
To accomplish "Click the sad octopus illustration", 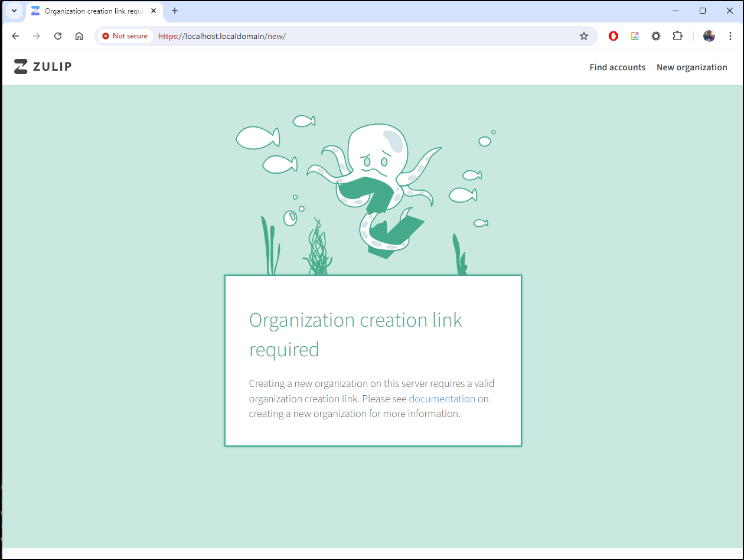I will point(374,190).
